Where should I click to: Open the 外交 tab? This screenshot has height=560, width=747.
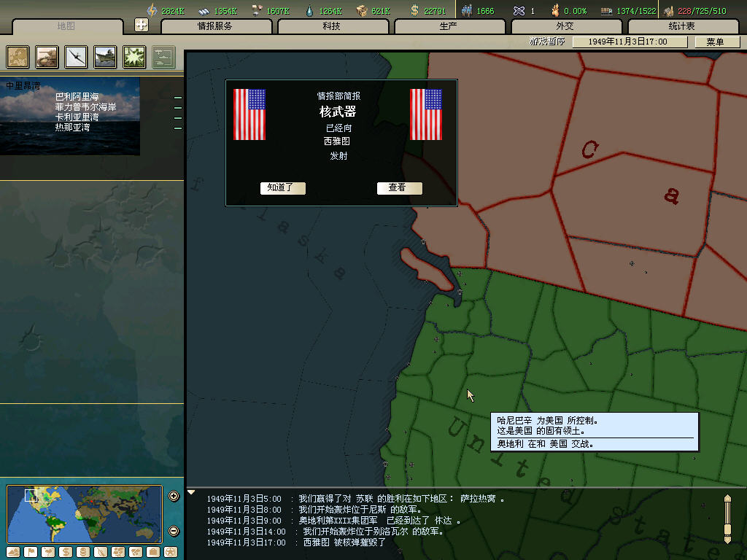click(x=565, y=26)
